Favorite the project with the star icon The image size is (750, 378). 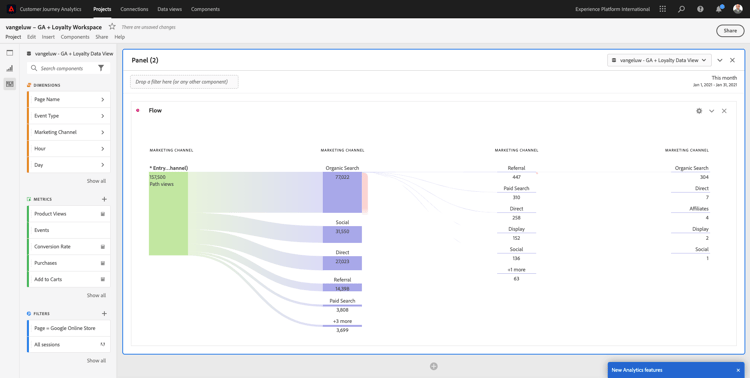coord(112,27)
